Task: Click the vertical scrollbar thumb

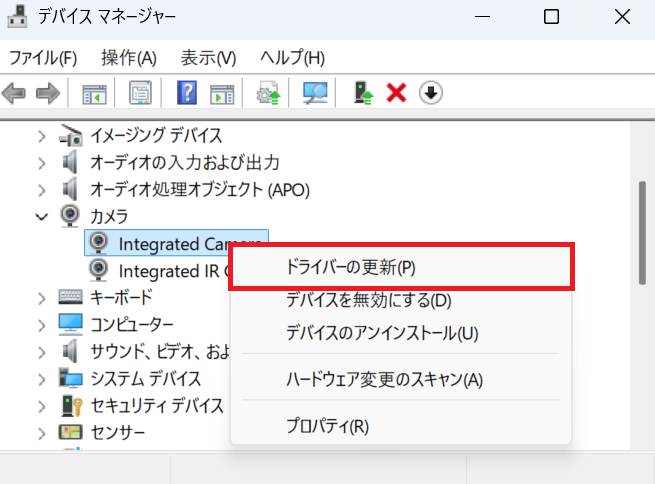Action: [x=642, y=233]
